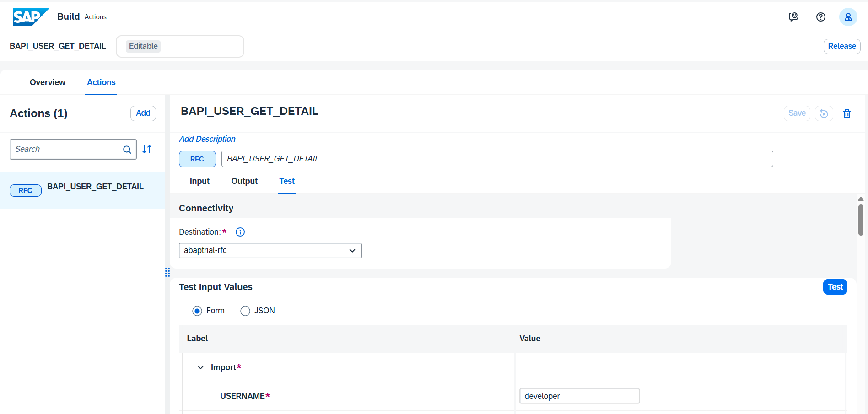
Task: Click the SAP logo
Action: [x=30, y=16]
